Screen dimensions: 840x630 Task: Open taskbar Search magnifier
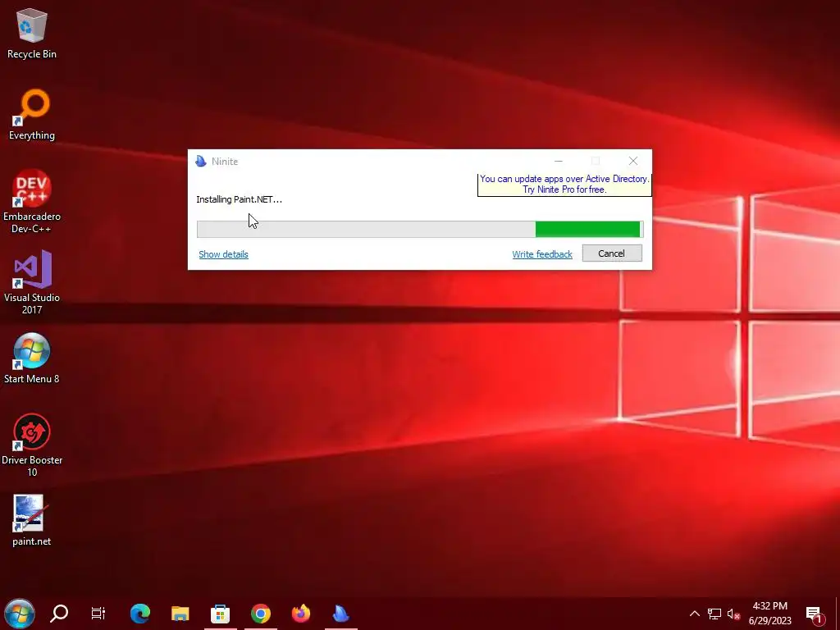(59, 614)
